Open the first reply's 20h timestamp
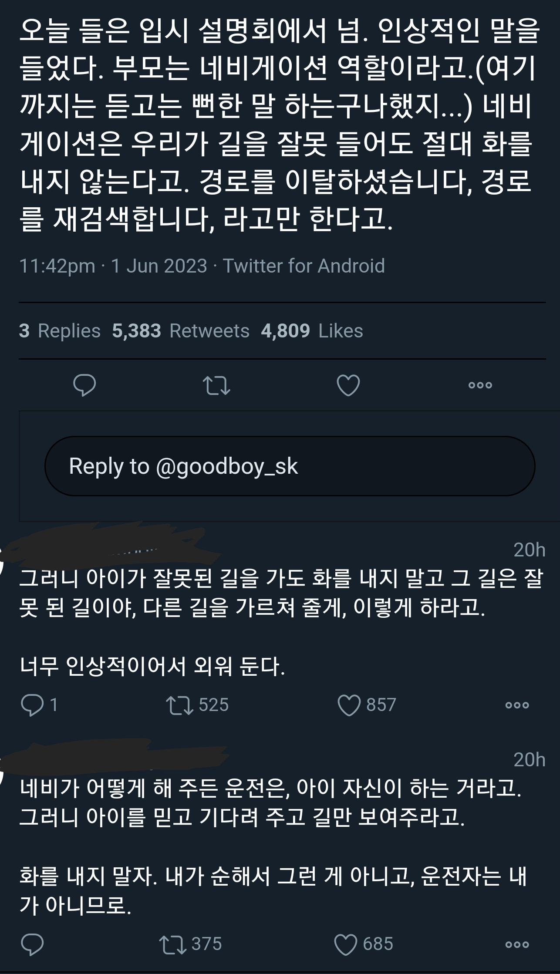Viewport: 560px width, 974px height. [x=529, y=550]
